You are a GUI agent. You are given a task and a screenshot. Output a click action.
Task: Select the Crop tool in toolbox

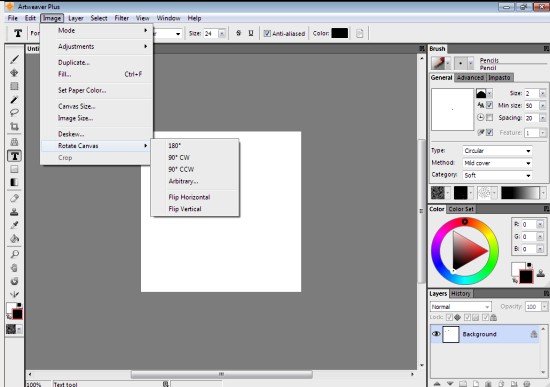(14, 126)
